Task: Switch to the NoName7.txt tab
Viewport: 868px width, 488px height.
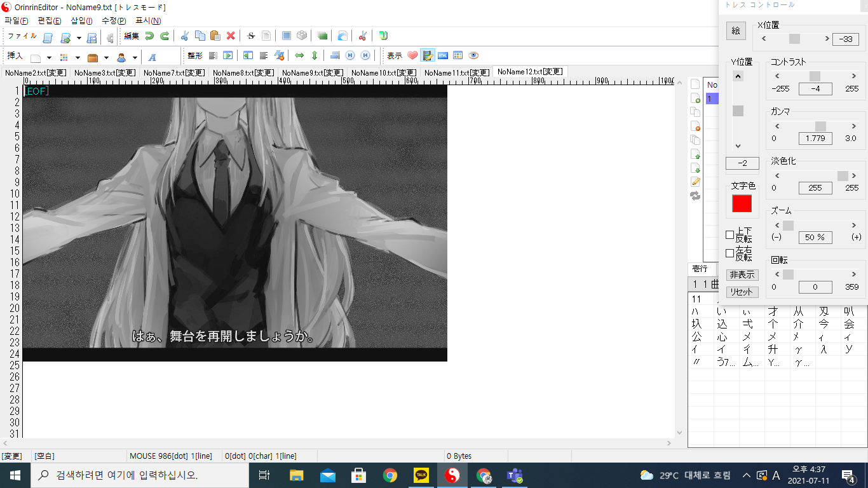Action: coord(174,73)
